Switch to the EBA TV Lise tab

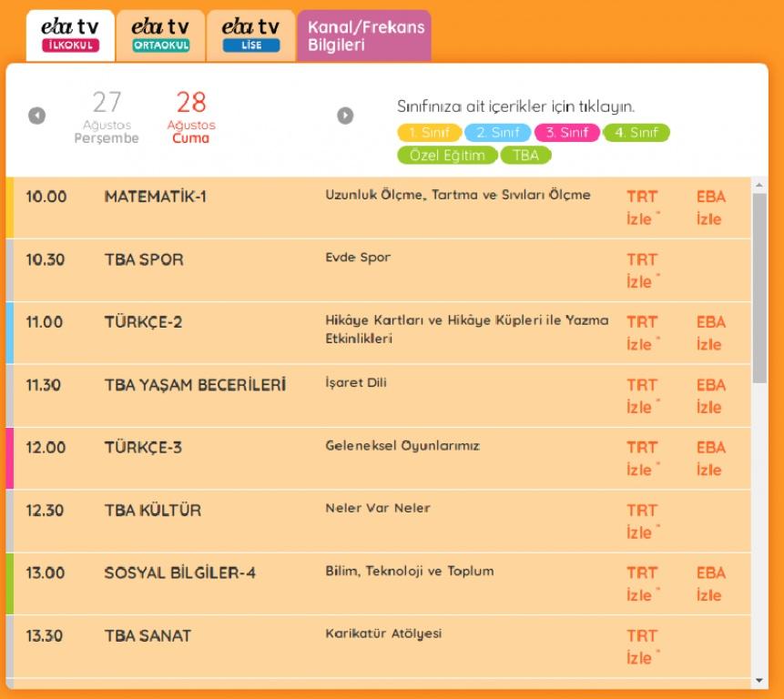tap(250, 35)
